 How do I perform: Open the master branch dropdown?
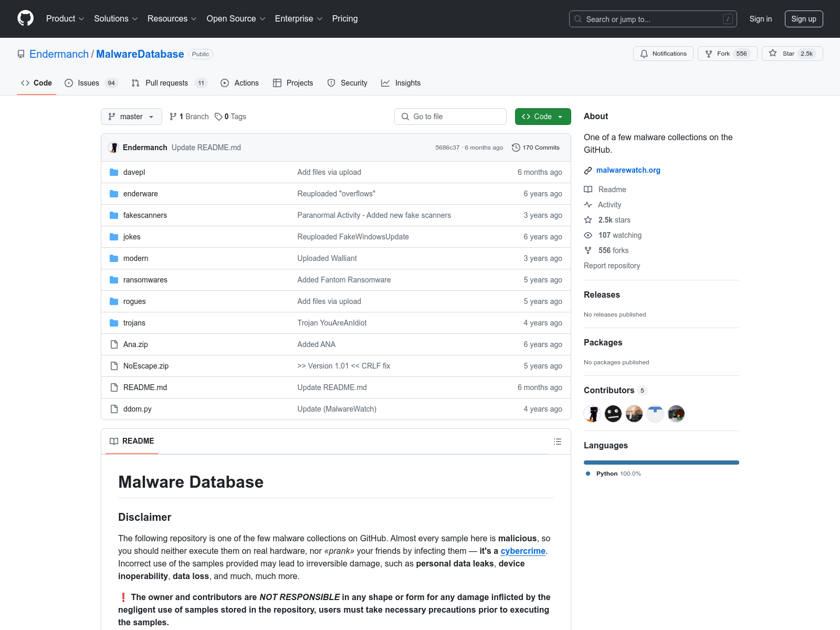click(x=131, y=117)
